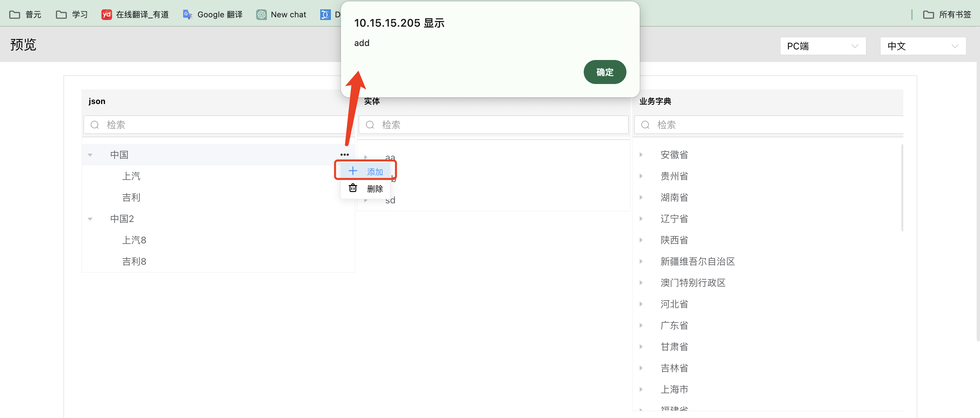Viewport: 980px width, 418px height.
Task: Open the Google 翻译 bookmark
Action: 213,14
